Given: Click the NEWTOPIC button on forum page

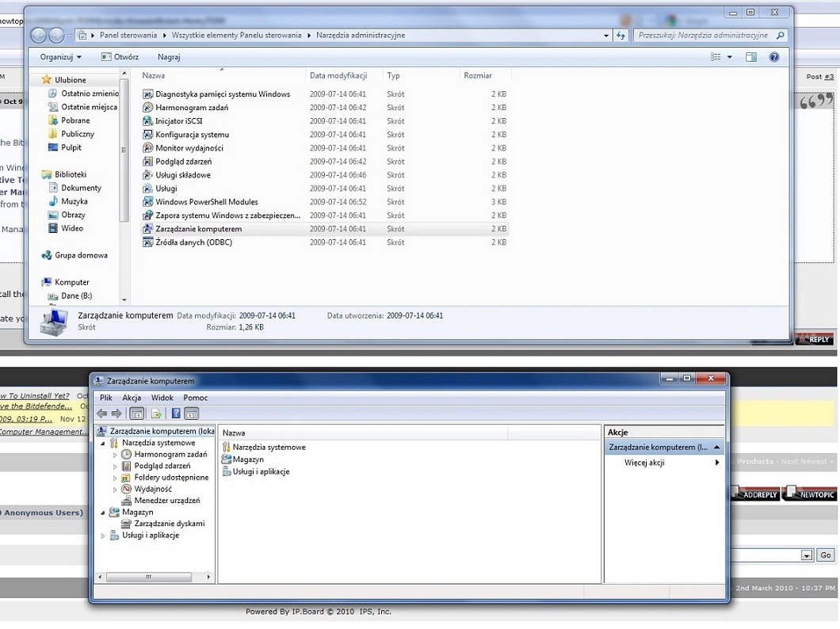Looking at the screenshot, I should point(810,494).
